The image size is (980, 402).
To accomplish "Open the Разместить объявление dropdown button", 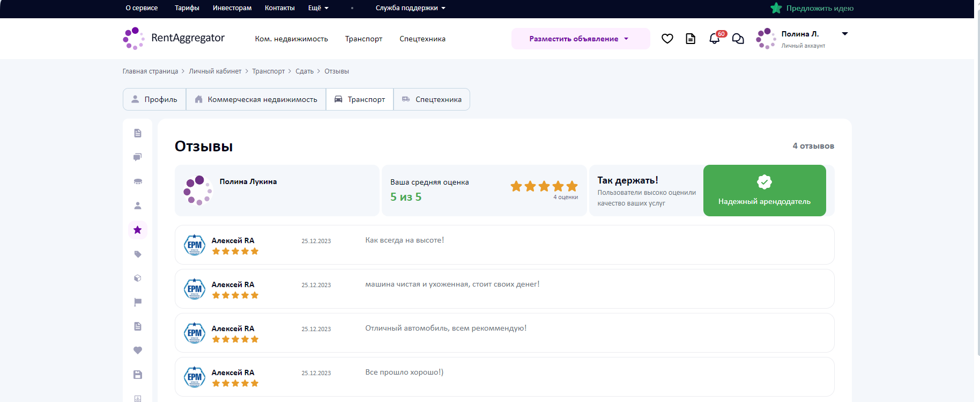I will point(581,39).
